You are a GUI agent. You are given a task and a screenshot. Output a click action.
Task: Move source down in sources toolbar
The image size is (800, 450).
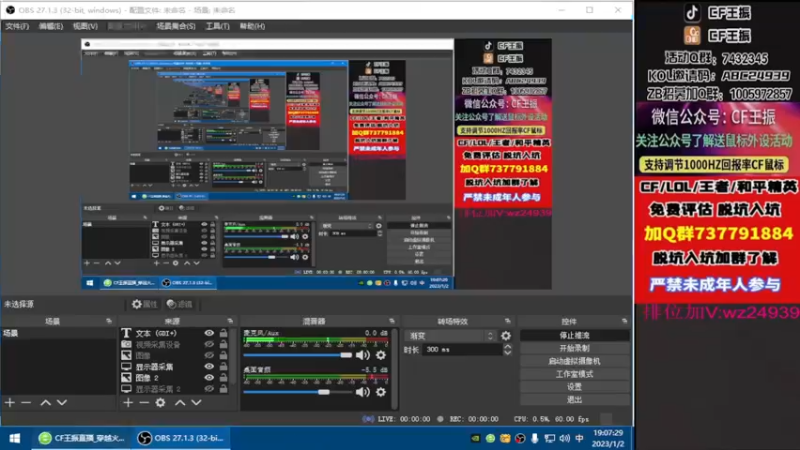[196, 403]
